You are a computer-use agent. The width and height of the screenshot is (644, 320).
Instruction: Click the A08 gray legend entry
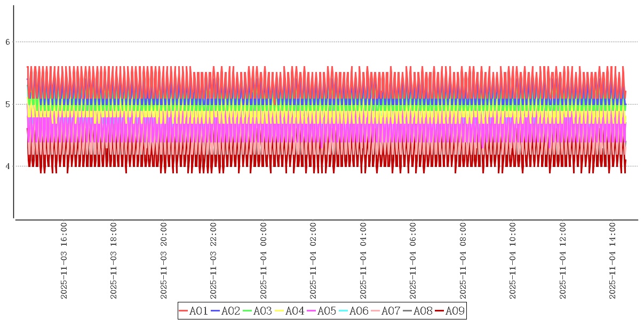(x=417, y=311)
